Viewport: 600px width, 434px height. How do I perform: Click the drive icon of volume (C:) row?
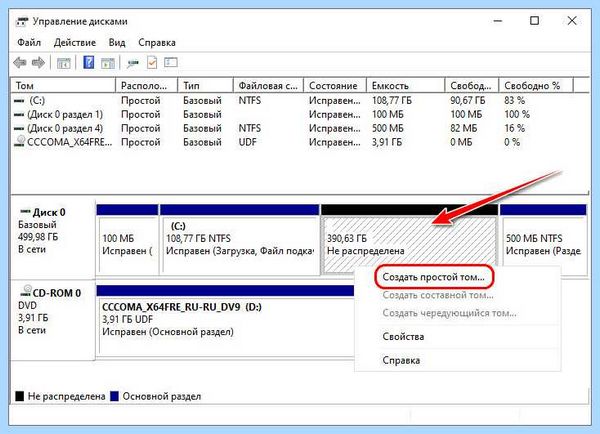click(x=19, y=101)
